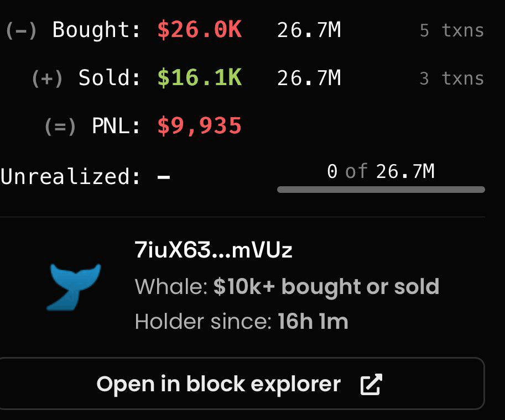
Task: Click the blue whale tail icon
Action: coord(74,287)
